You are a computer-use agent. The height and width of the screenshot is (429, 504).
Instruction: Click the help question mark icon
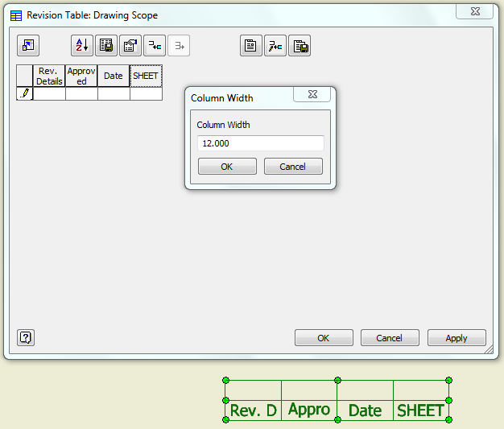point(26,337)
